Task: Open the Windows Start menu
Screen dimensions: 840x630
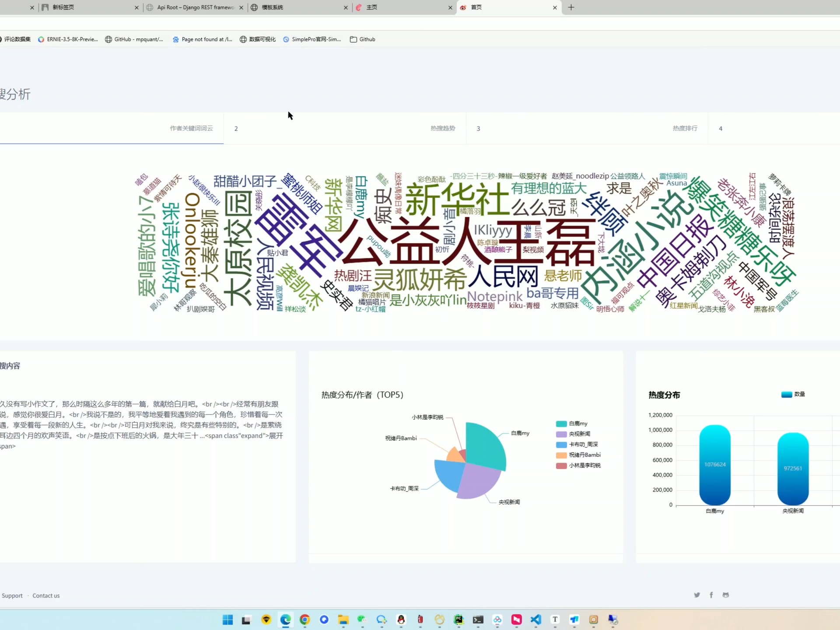Action: 227,619
